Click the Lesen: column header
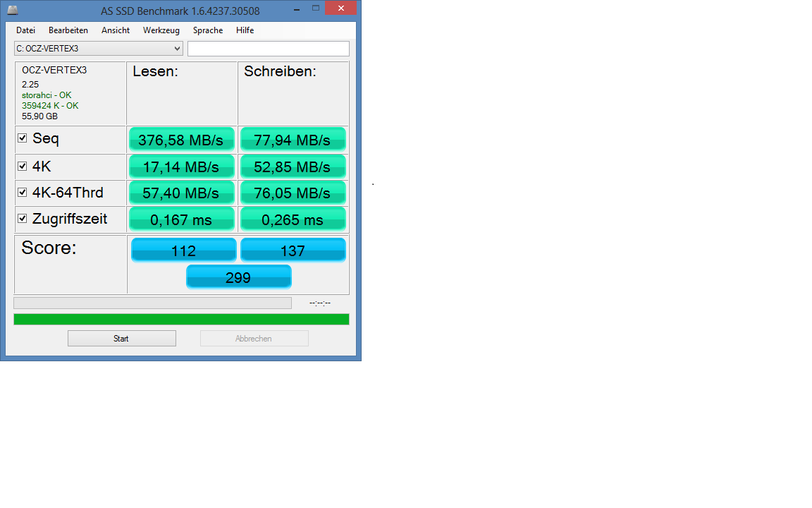 tap(155, 71)
